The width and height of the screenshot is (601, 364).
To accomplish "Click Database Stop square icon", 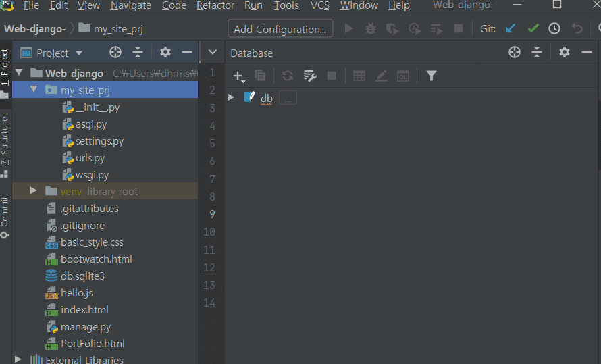I will point(332,76).
